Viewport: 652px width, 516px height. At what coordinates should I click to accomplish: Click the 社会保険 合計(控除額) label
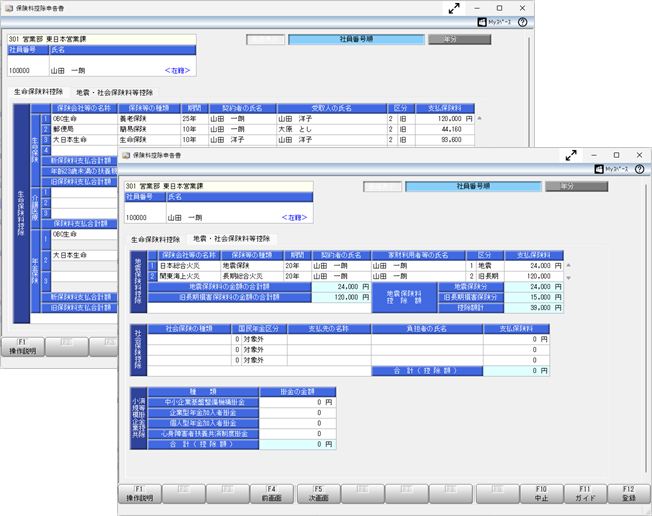pos(427,371)
